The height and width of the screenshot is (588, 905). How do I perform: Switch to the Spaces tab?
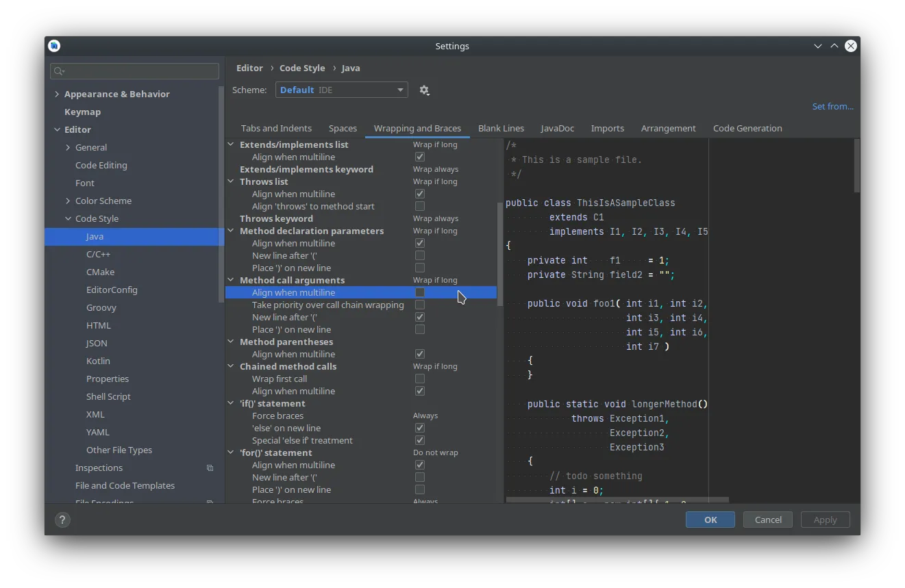coord(343,128)
